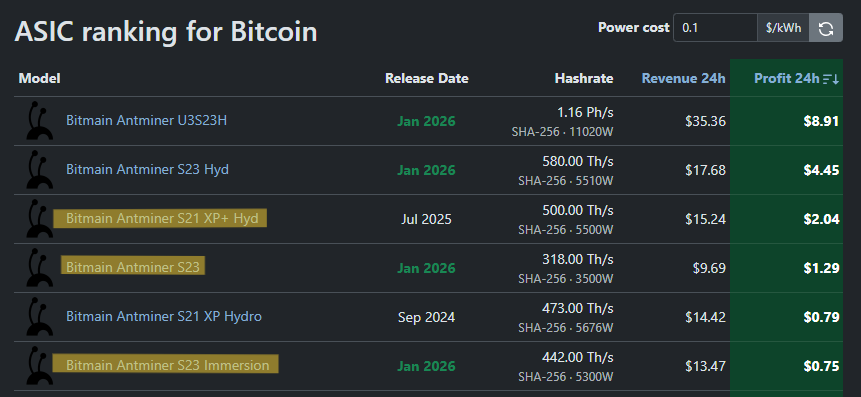The width and height of the screenshot is (861, 397).
Task: Click the $1.29 profit value
Action: [x=821, y=268]
